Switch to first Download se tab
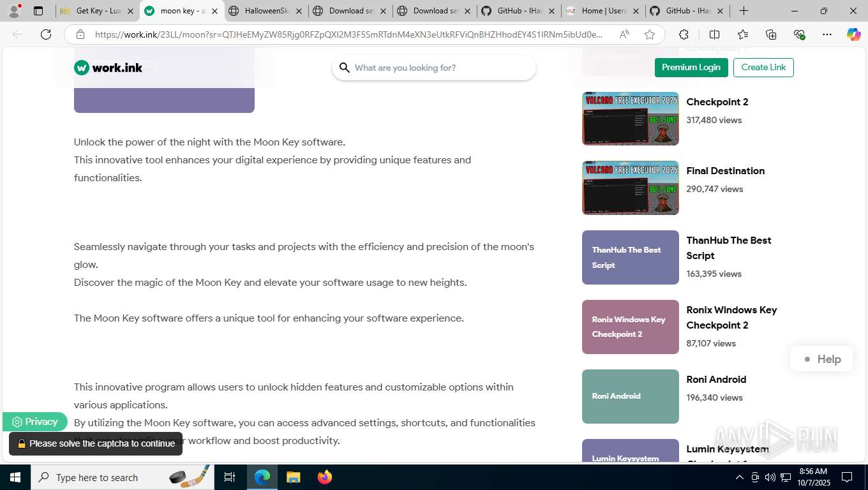This screenshot has width=868, height=490. [x=350, y=11]
